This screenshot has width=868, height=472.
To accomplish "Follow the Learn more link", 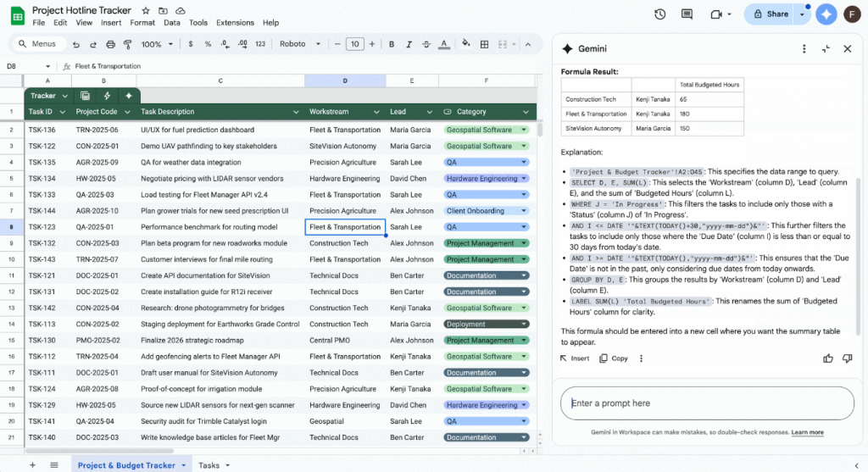I will (807, 432).
